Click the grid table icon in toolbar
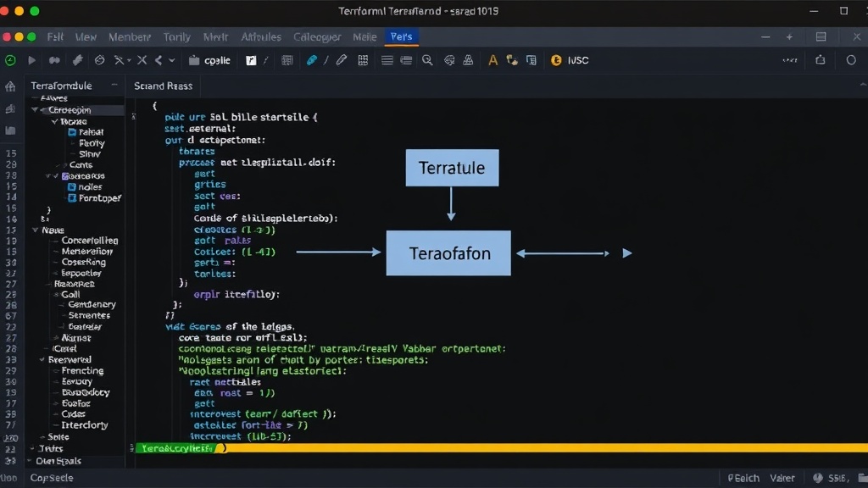Image resolution: width=868 pixels, height=488 pixels. point(363,60)
